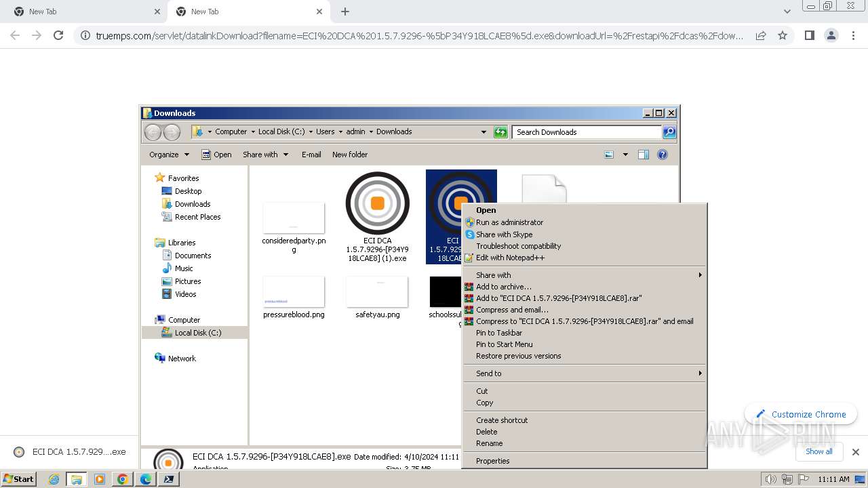
Task: Click the refresh icon beside address bar
Action: [x=500, y=132]
